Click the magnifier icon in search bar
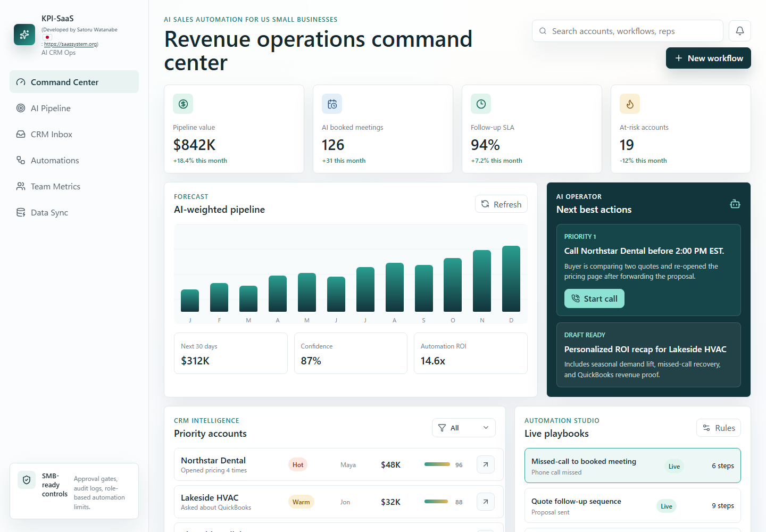 tap(543, 31)
